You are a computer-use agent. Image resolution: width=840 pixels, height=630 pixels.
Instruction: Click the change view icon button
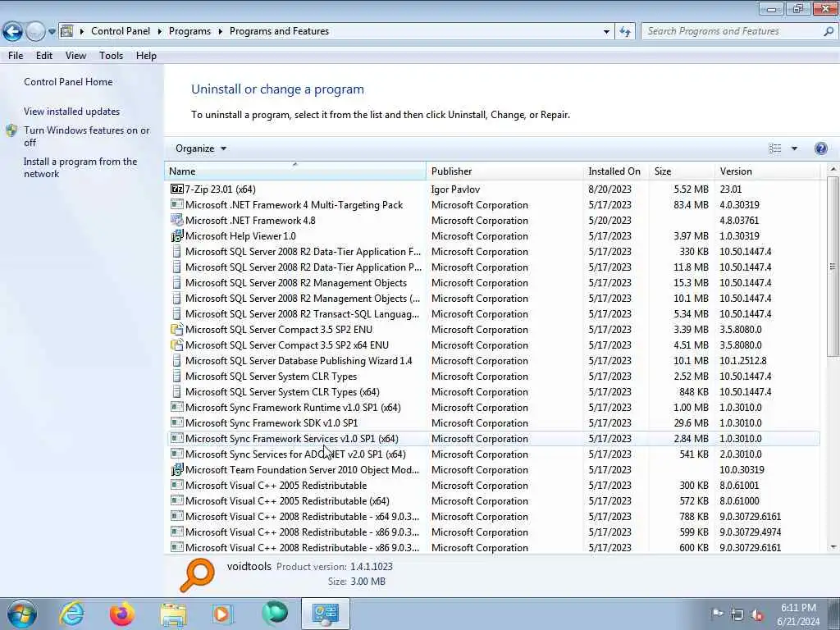click(x=774, y=148)
